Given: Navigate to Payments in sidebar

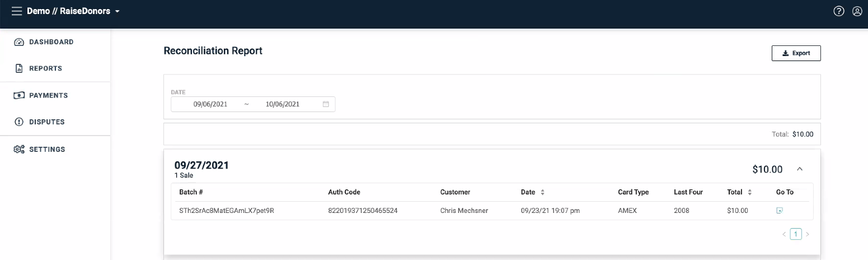Looking at the screenshot, I should (x=48, y=95).
